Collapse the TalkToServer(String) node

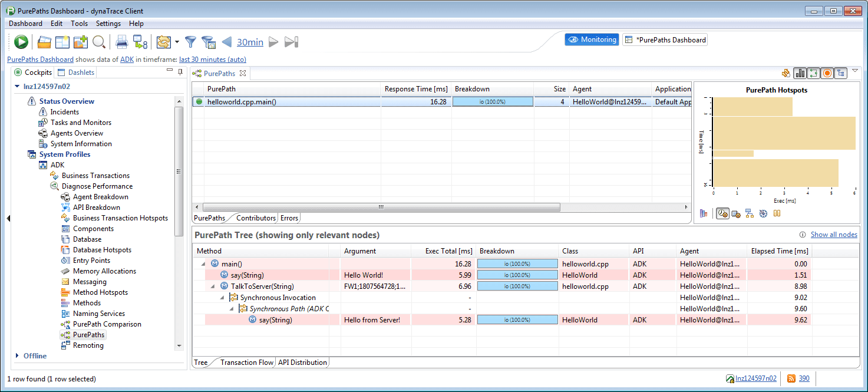pos(213,286)
